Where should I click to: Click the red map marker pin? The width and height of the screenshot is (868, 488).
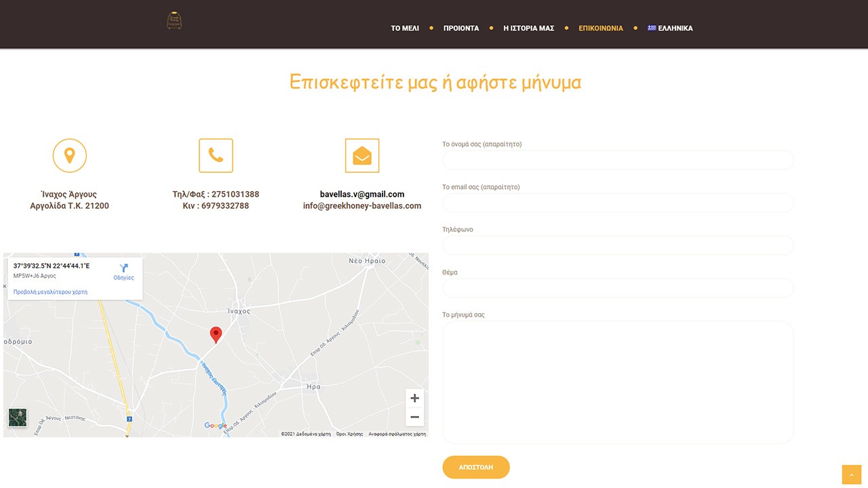216,334
